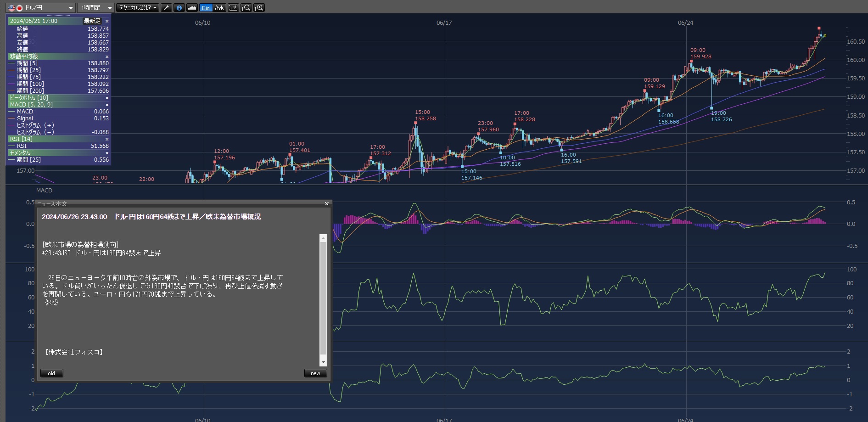The width and height of the screenshot is (868, 422).
Task: Zoom out the chart with the minus magnifier
Action: click(246, 8)
